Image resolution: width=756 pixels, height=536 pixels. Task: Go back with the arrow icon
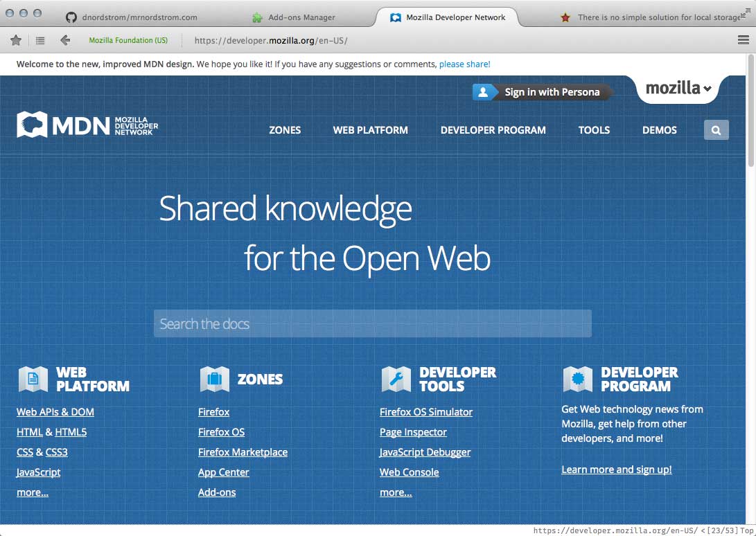coord(65,40)
